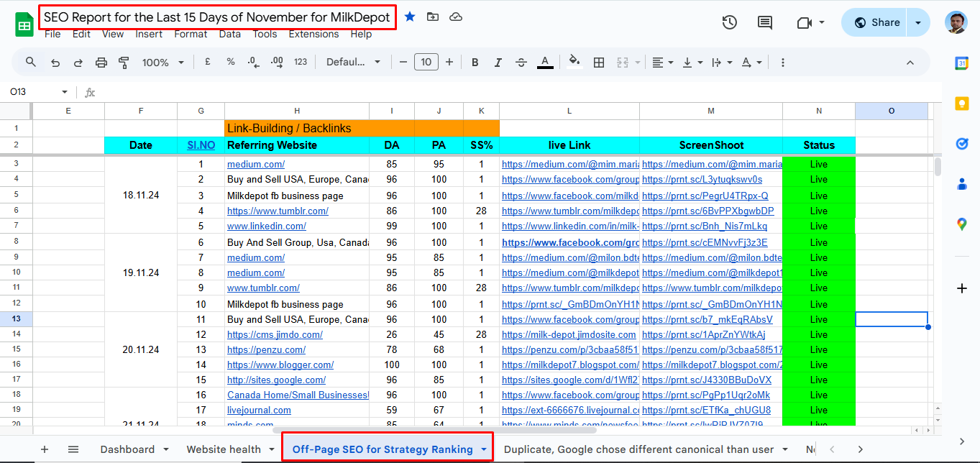The height and width of the screenshot is (463, 980).
Task: Show the all sheets list
Action: pos(73,449)
